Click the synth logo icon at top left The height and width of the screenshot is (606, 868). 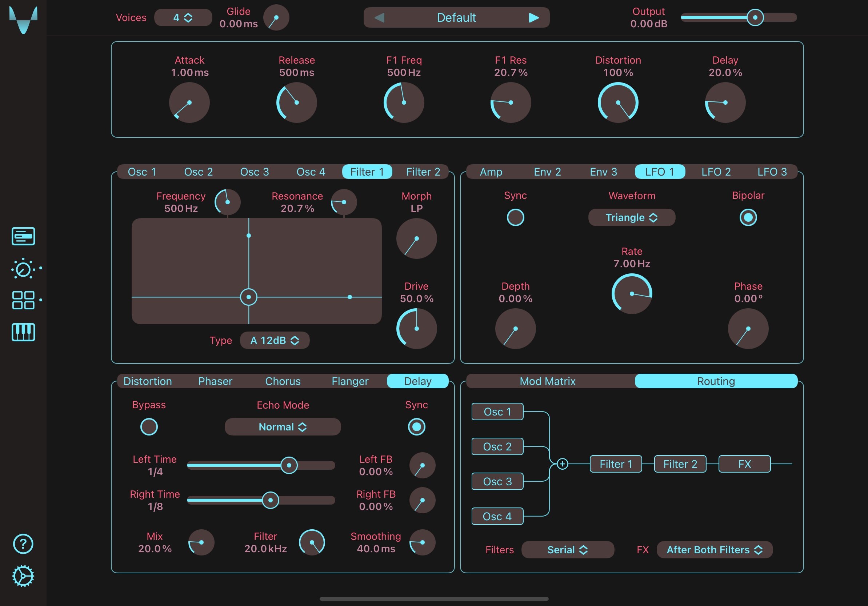[23, 20]
